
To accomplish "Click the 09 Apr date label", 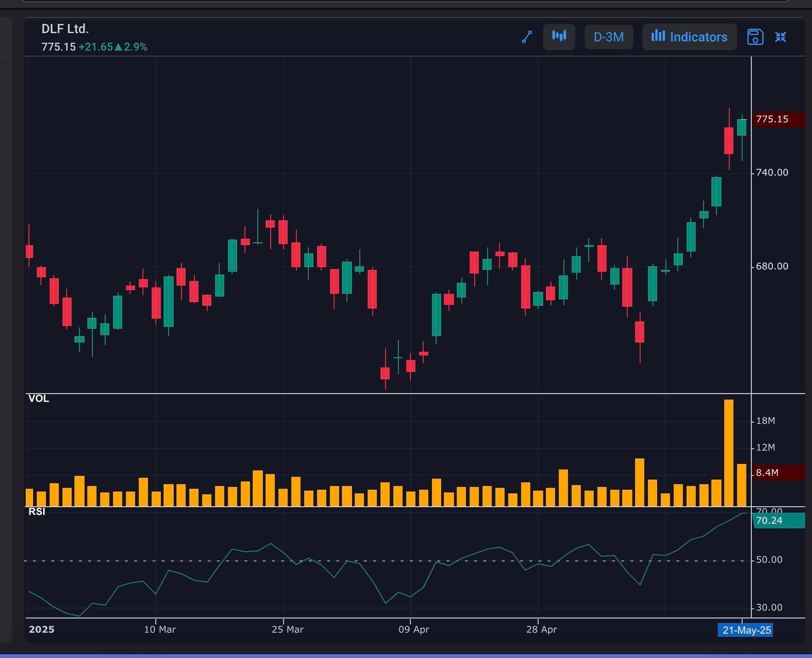I will pyautogui.click(x=414, y=629).
